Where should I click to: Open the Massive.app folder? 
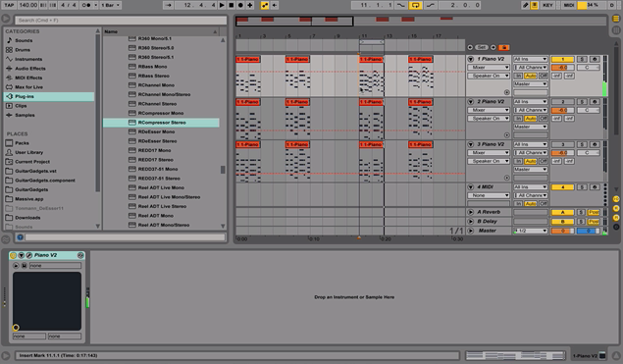click(x=29, y=199)
